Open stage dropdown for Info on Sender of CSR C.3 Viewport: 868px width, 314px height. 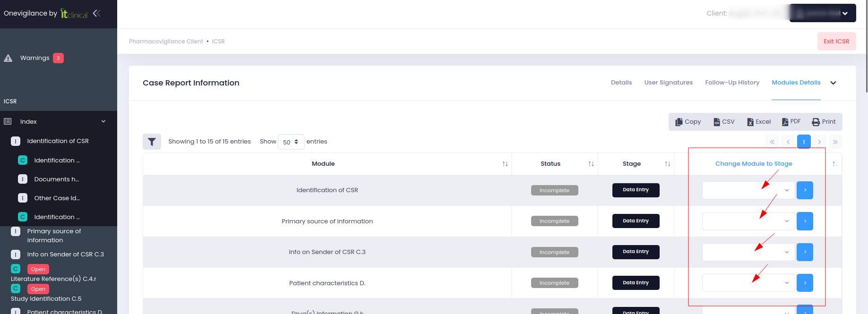click(748, 252)
